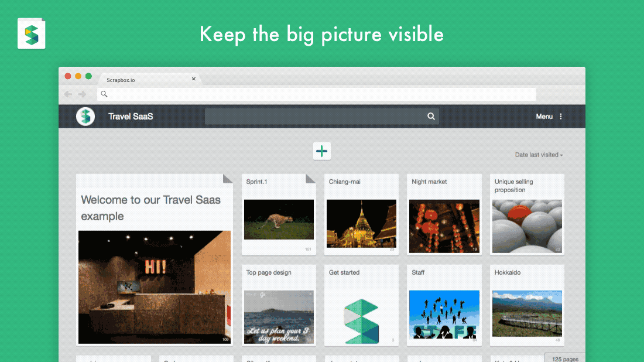Screen dimensions: 644x362
Task: Open the Hokkaido page card
Action: pyautogui.click(x=526, y=305)
